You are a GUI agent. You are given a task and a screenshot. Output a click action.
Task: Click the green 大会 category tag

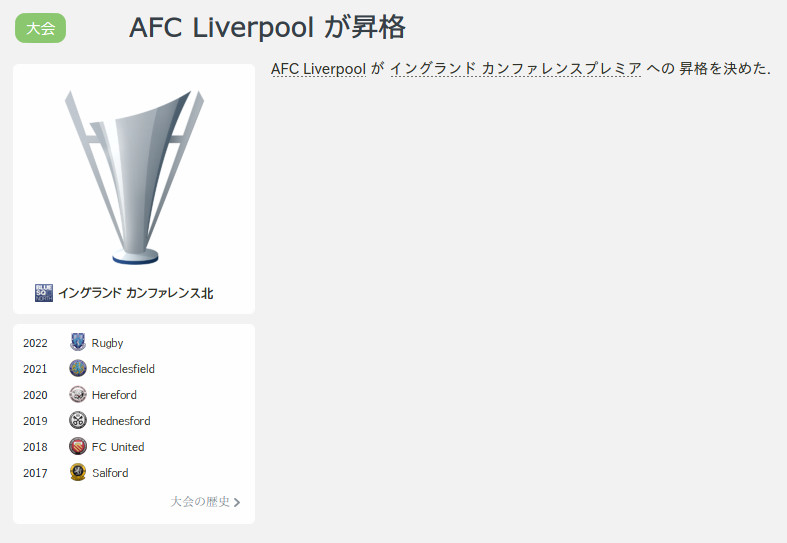click(40, 28)
